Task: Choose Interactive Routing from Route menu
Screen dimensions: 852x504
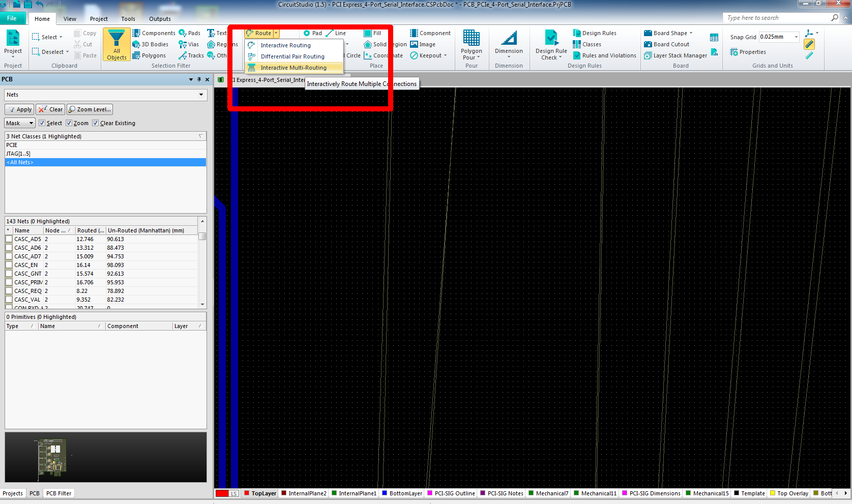Action: (x=293, y=45)
